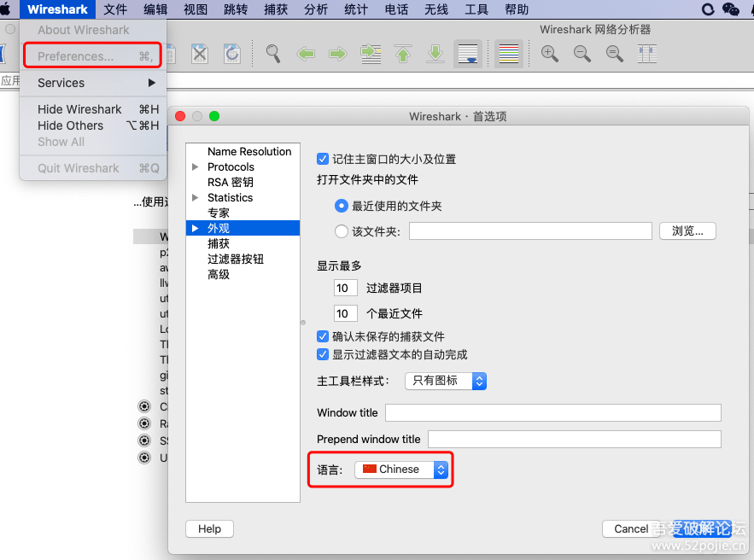Open the 统计 menu
Screen dimensions: 754x560
pyautogui.click(x=356, y=9)
